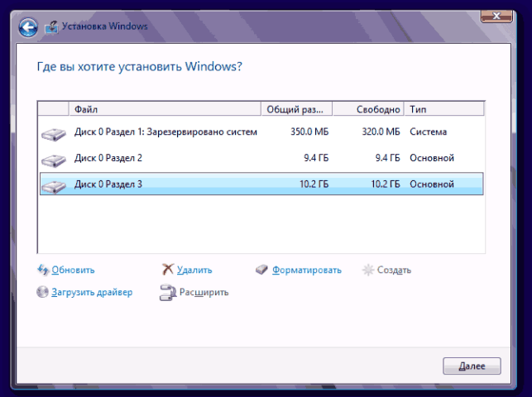
Task: Click free space 10.2 ГБ of Раздел 3
Action: pos(386,184)
